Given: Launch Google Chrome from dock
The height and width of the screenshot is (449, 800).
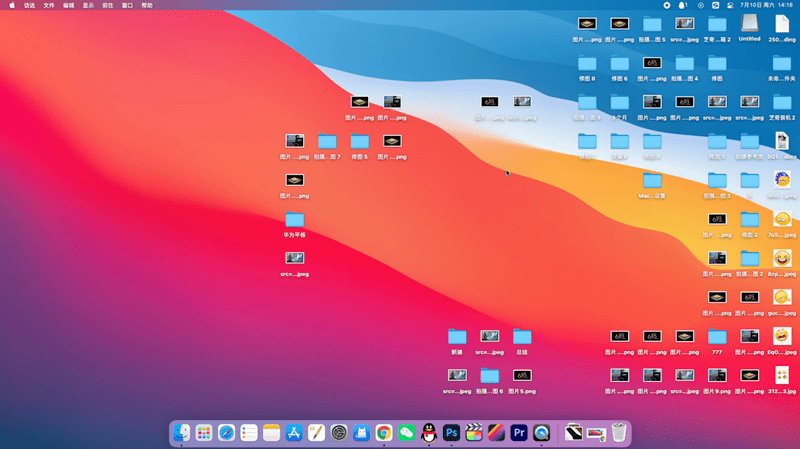Looking at the screenshot, I should click(384, 433).
